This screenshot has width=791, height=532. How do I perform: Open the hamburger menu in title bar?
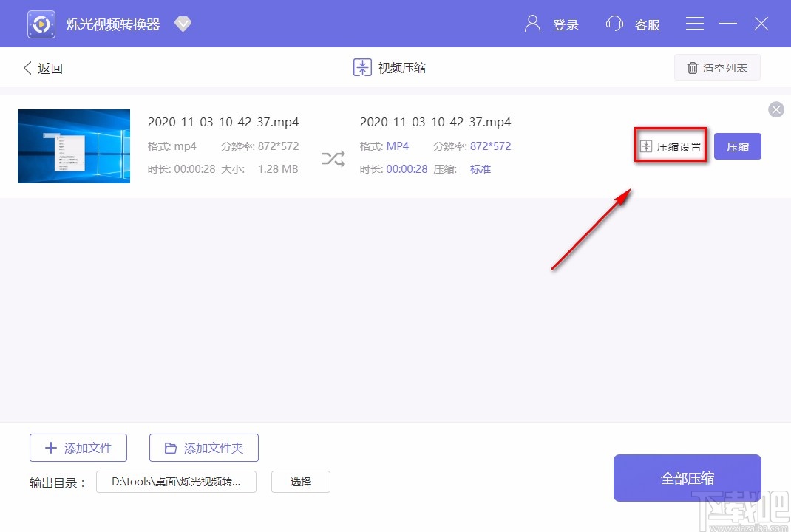(x=694, y=23)
